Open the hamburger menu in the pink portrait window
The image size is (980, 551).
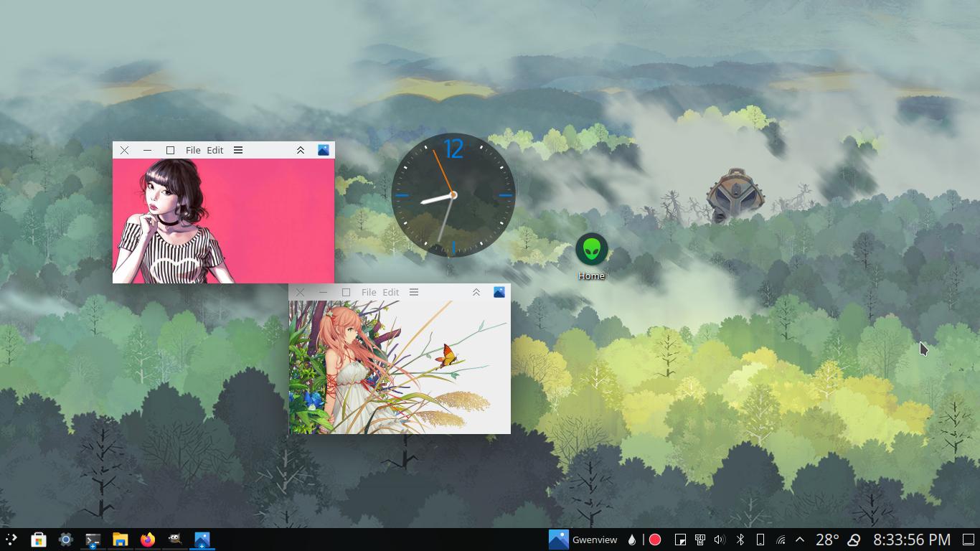coord(238,150)
